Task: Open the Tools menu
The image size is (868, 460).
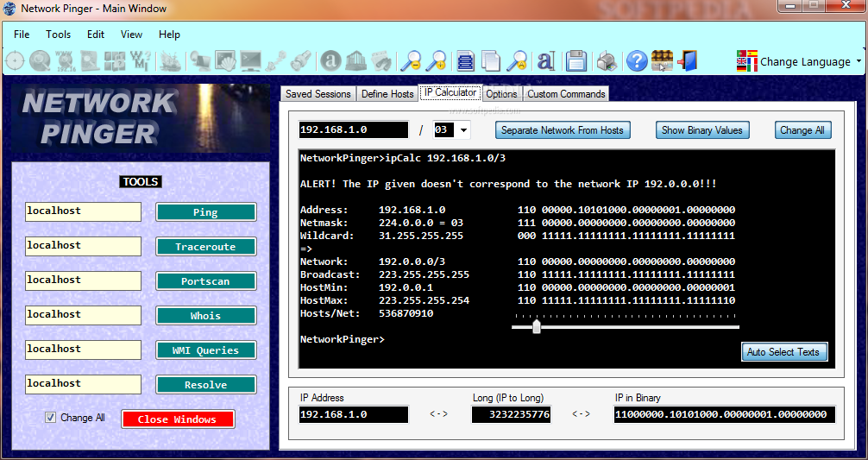Action: coord(58,35)
